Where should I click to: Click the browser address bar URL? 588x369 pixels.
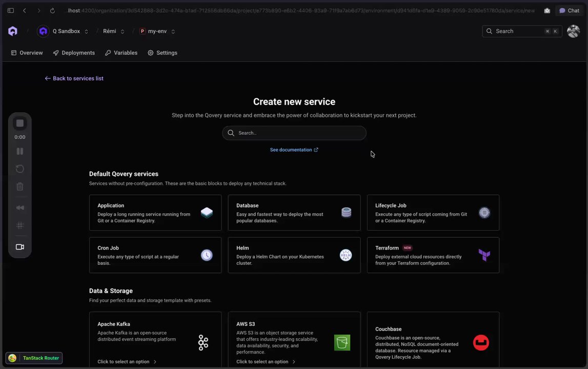(301, 10)
